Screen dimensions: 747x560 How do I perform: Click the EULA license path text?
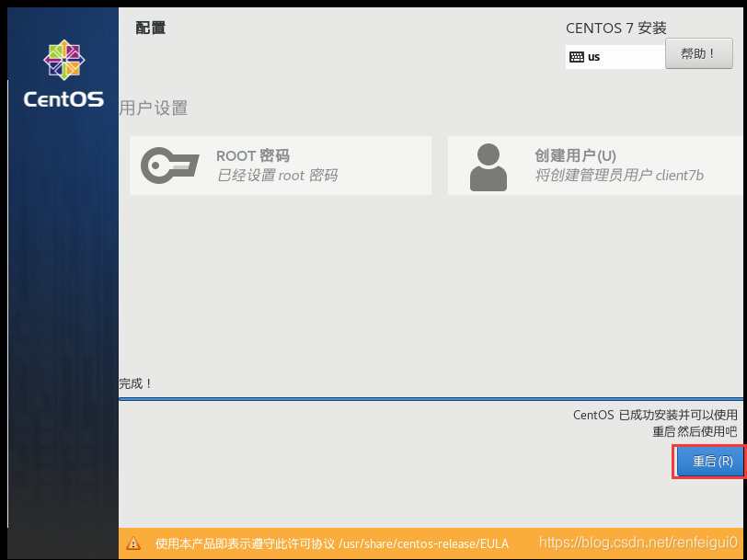click(423, 543)
